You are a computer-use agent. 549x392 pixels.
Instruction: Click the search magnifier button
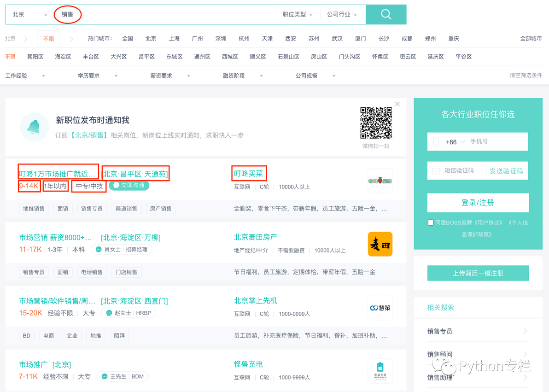point(386,14)
